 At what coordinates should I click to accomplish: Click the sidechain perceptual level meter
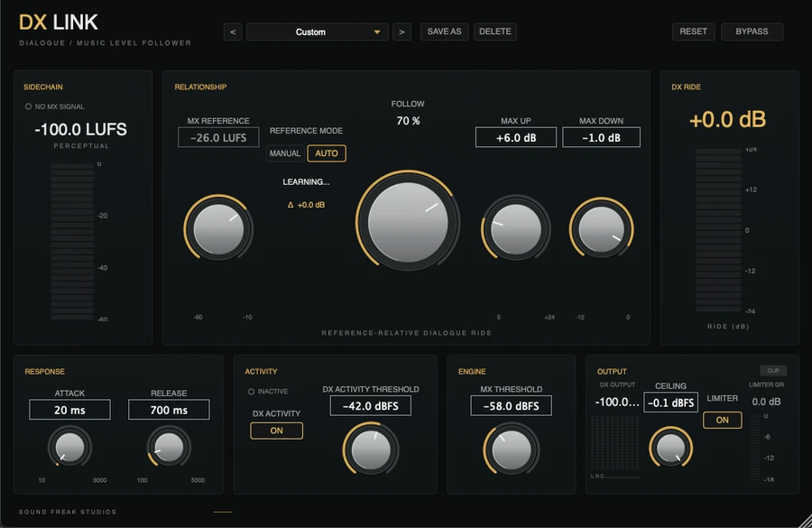tap(72, 242)
